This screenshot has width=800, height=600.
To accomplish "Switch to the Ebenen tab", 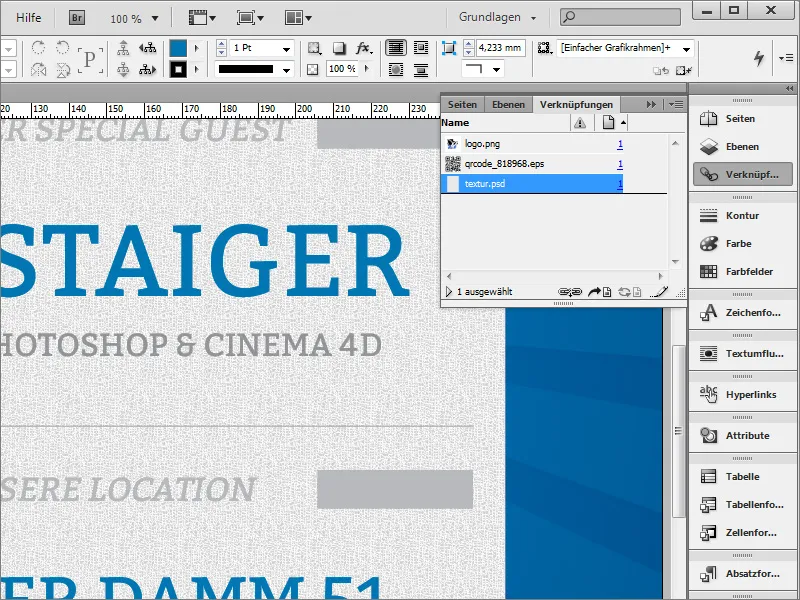I will pyautogui.click(x=508, y=105).
